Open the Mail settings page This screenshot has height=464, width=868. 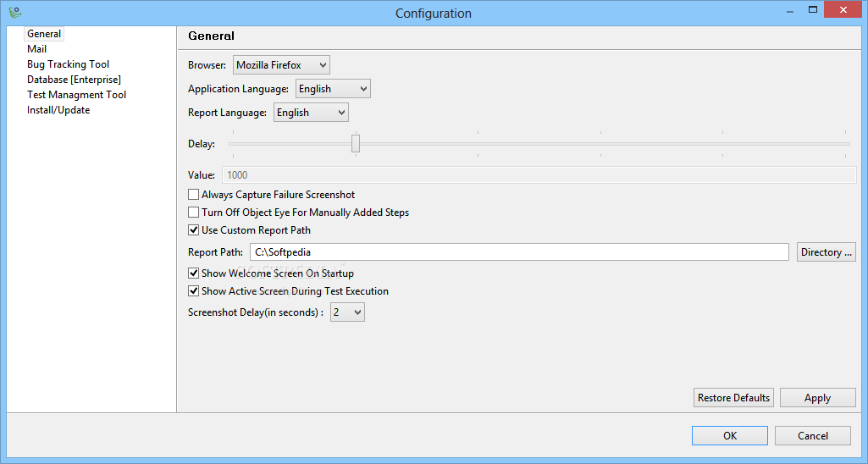tap(36, 49)
